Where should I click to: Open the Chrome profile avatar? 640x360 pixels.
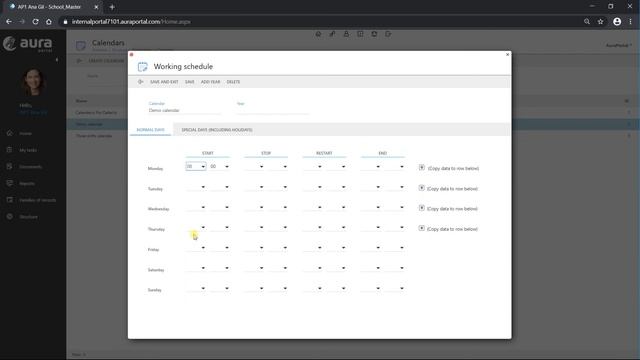pos(617,22)
